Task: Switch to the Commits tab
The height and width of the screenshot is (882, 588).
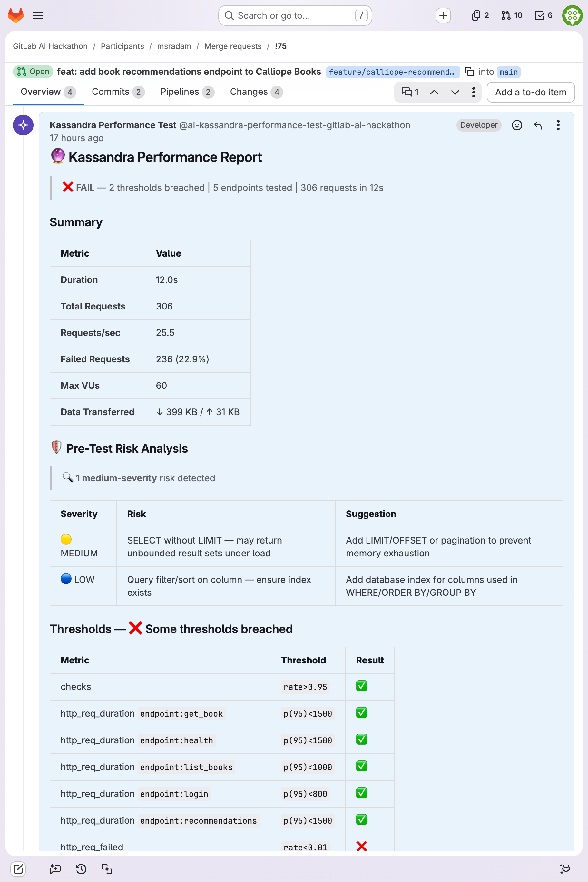Action: click(x=118, y=92)
